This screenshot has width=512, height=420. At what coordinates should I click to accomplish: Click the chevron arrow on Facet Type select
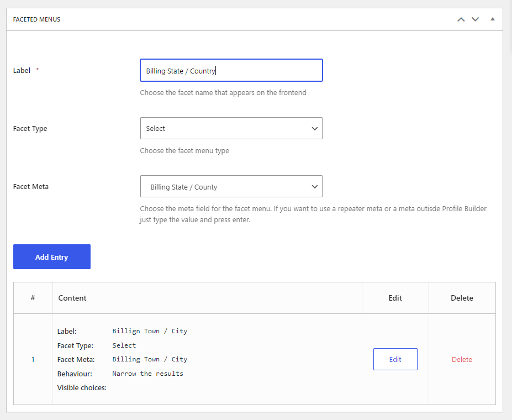(314, 129)
